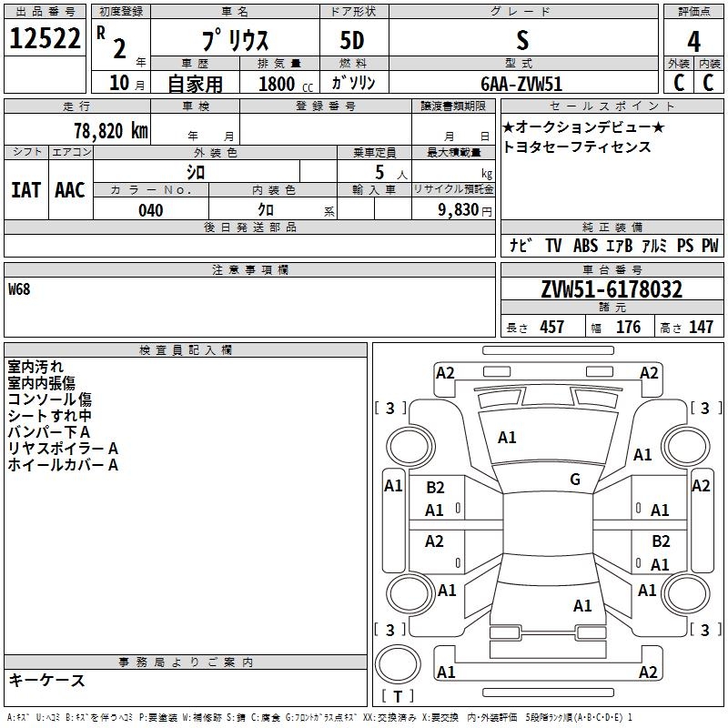Click the damage code legend line
The image size is (728, 728).
(x=319, y=717)
